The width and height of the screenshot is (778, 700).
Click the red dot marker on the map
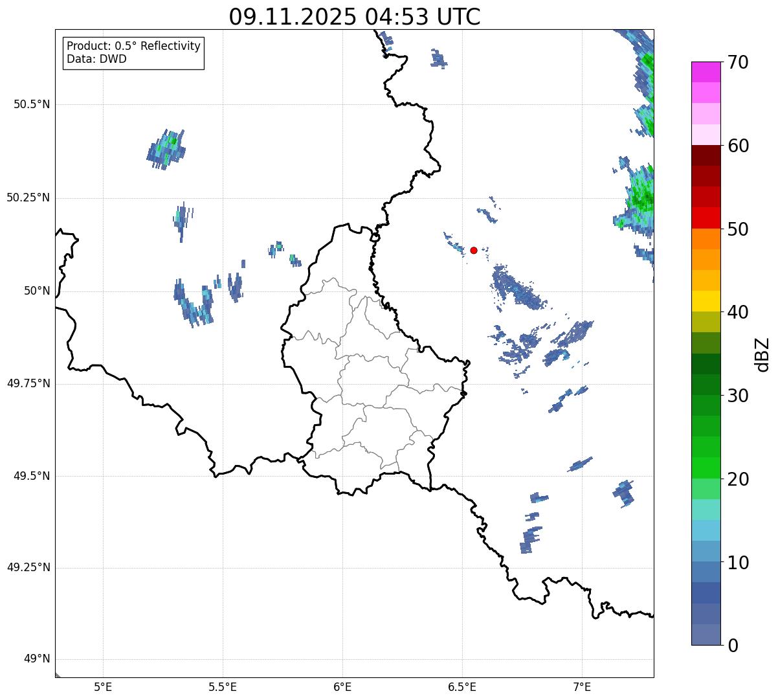tap(474, 250)
